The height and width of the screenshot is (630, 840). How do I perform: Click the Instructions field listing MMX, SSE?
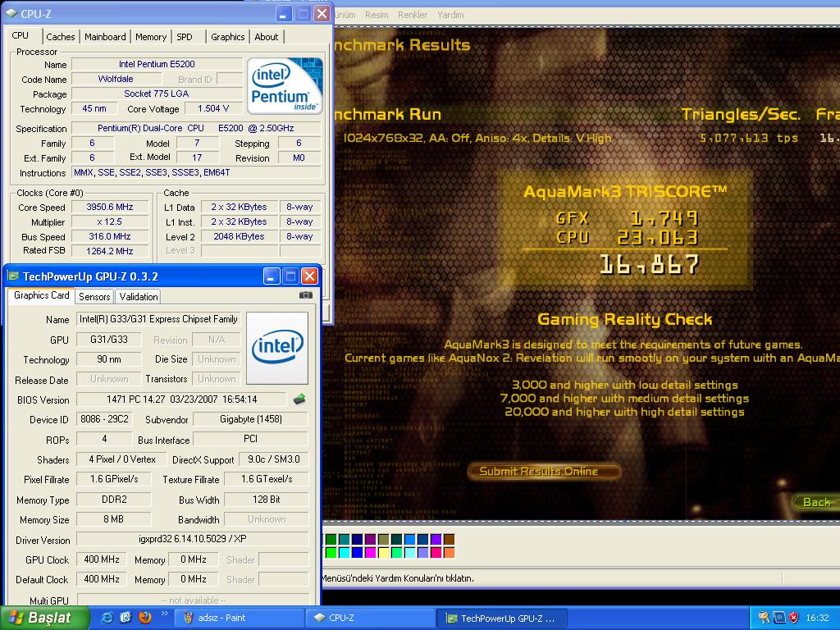(196, 172)
